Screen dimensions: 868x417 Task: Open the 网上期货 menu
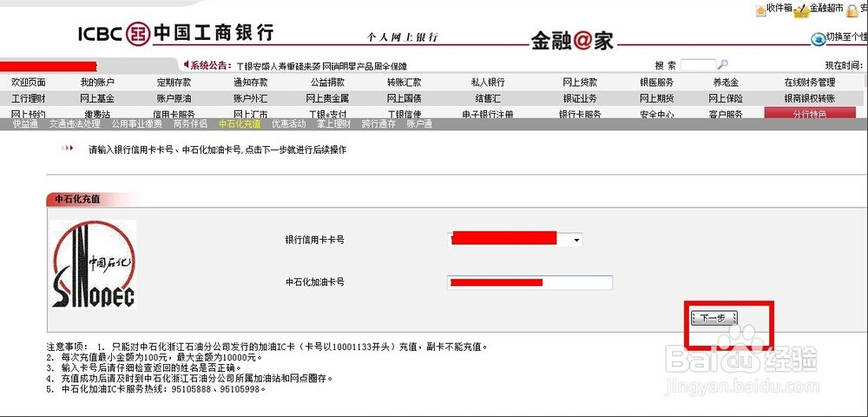click(656, 98)
